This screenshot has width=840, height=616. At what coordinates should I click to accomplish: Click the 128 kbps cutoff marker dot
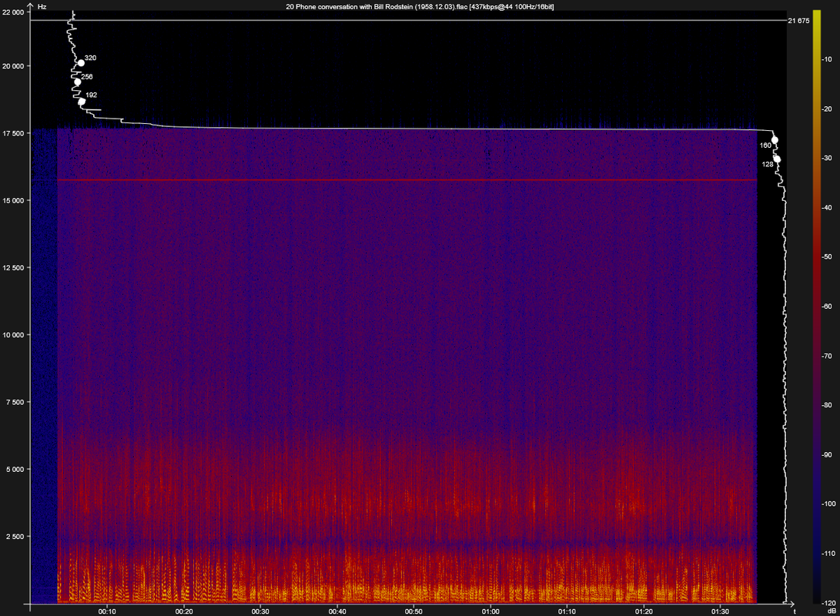point(778,159)
